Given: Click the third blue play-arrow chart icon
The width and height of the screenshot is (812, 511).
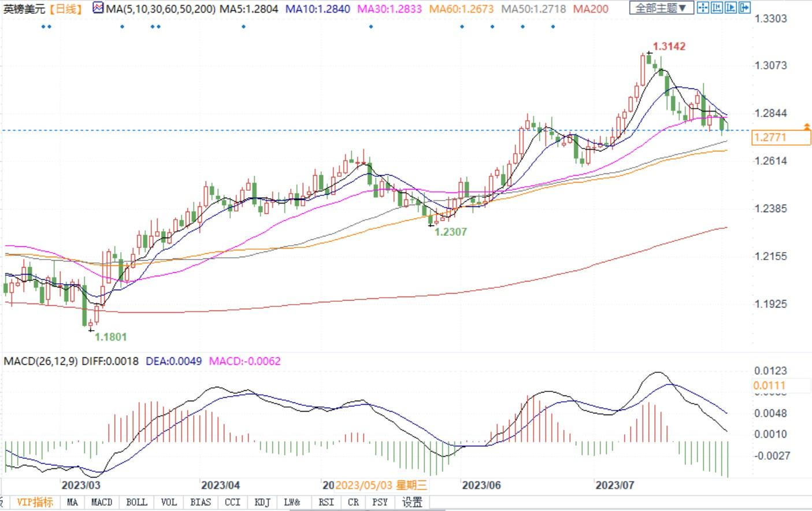Looking at the screenshot, I should (x=731, y=8).
